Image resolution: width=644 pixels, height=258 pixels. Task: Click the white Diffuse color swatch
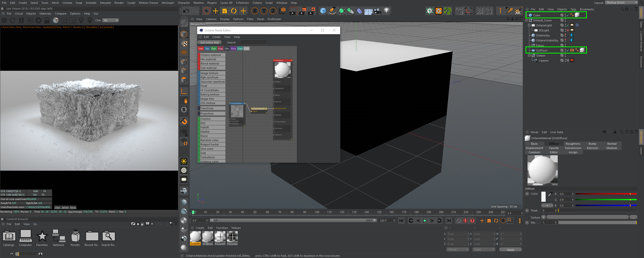coord(543,197)
